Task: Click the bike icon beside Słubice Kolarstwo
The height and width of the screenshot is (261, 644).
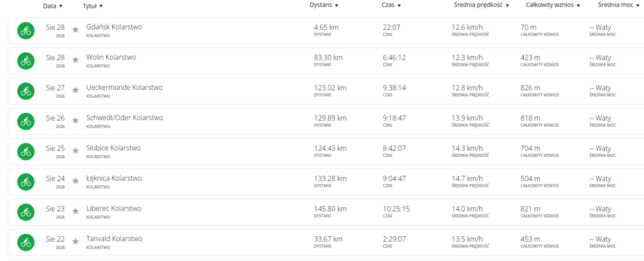Action: [26, 152]
